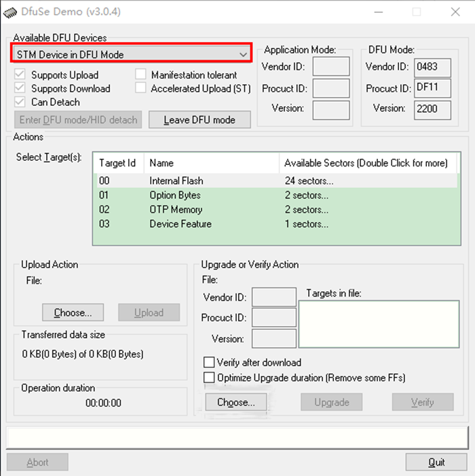Click the Enter DFU mode/HID detach button
The image size is (475, 476).
coord(78,120)
